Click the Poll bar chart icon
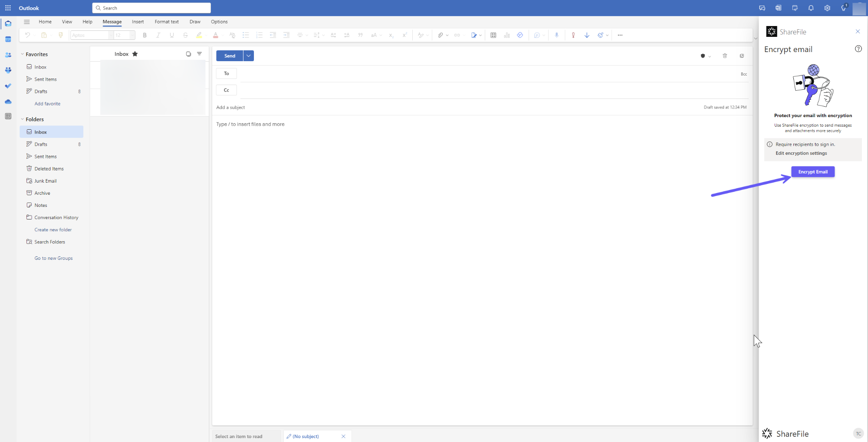The width and height of the screenshot is (868, 442). (506, 35)
